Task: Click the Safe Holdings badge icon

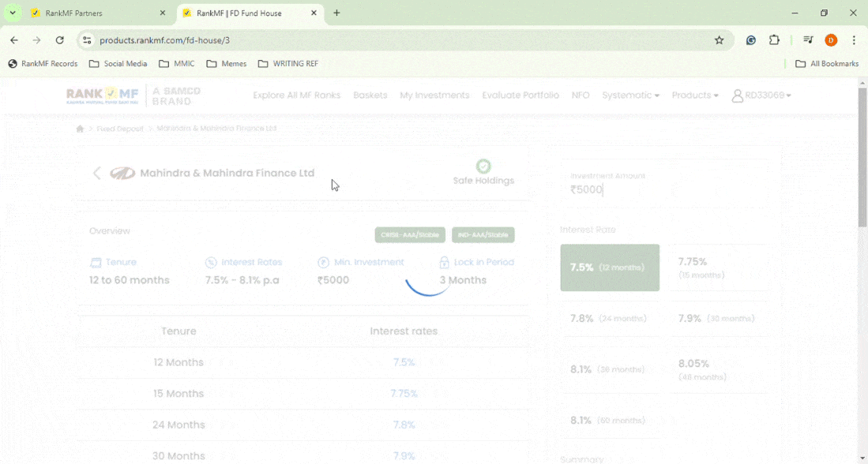Action: (483, 166)
